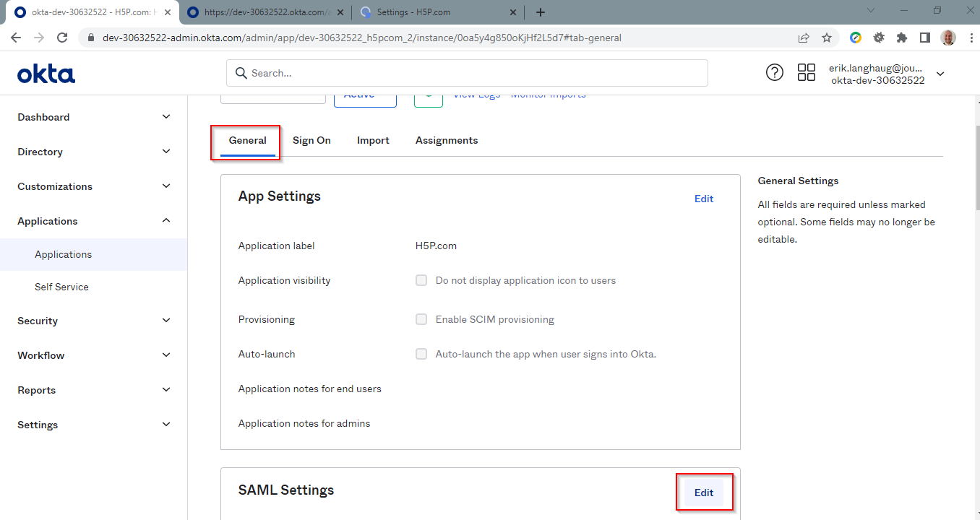Image resolution: width=980 pixels, height=520 pixels.
Task: Check Auto-launch the app checkbox
Action: [x=421, y=354]
